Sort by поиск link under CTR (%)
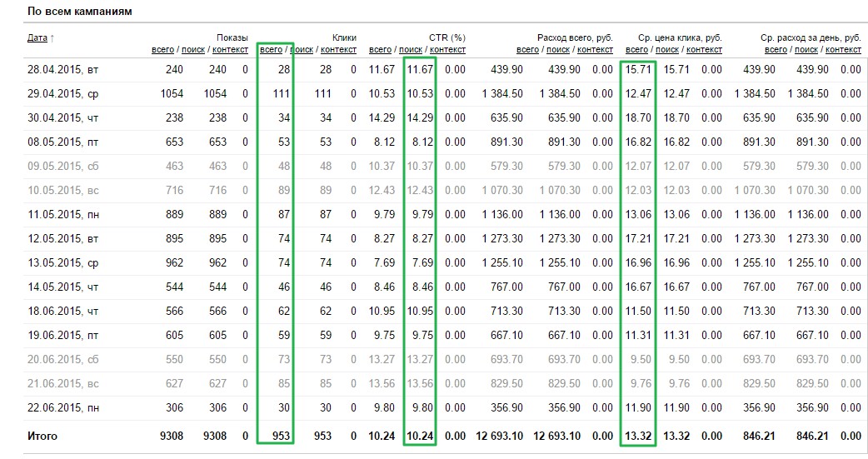The height and width of the screenshot is (459, 868). (x=411, y=49)
